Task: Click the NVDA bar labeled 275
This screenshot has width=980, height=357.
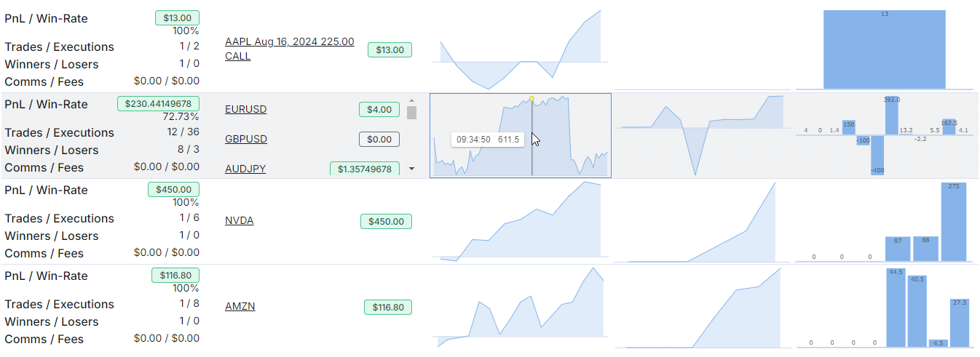Action: click(954, 222)
